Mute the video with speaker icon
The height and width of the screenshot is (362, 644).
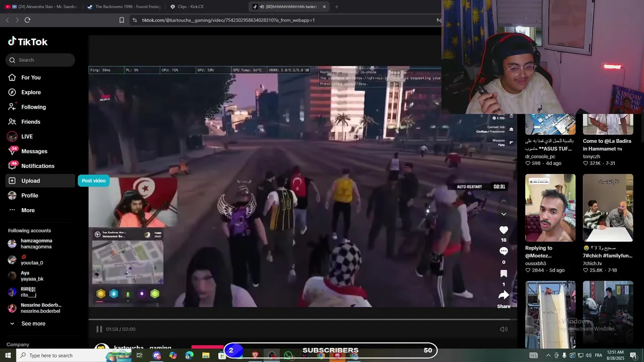click(504, 329)
